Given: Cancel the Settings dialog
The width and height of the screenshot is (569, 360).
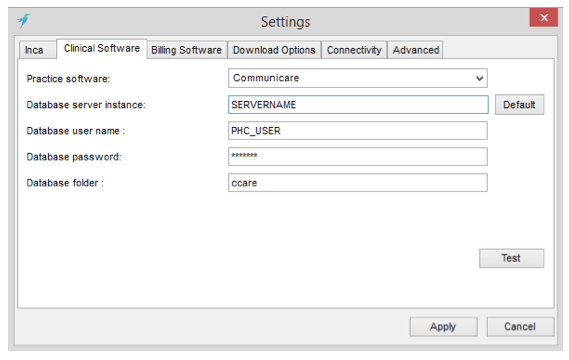Looking at the screenshot, I should point(520,327).
